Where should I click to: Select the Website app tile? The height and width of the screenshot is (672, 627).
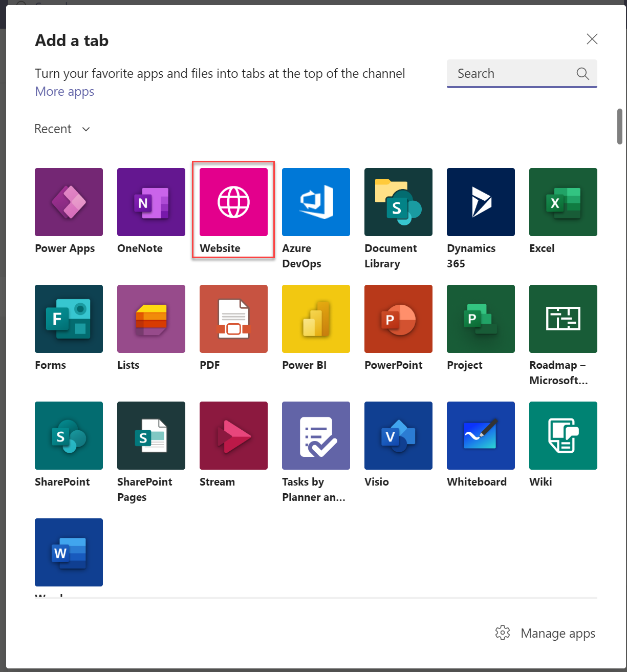(x=233, y=202)
